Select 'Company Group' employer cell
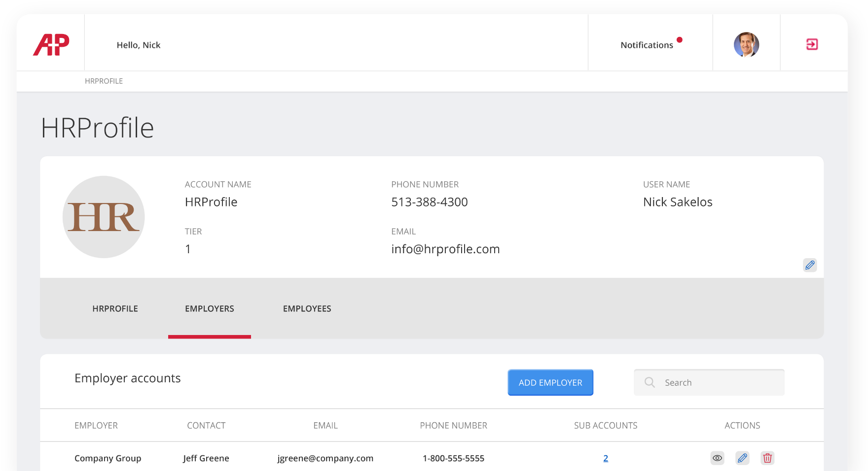 point(108,458)
